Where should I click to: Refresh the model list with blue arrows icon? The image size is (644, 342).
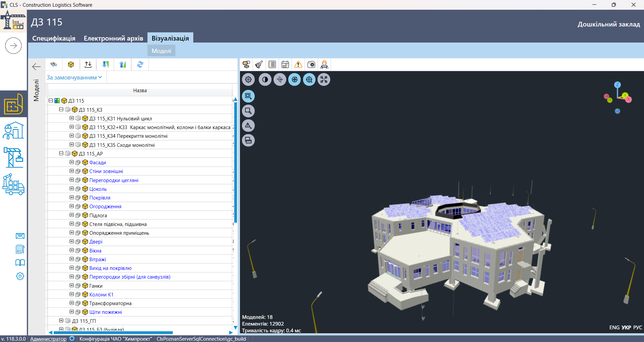140,64
